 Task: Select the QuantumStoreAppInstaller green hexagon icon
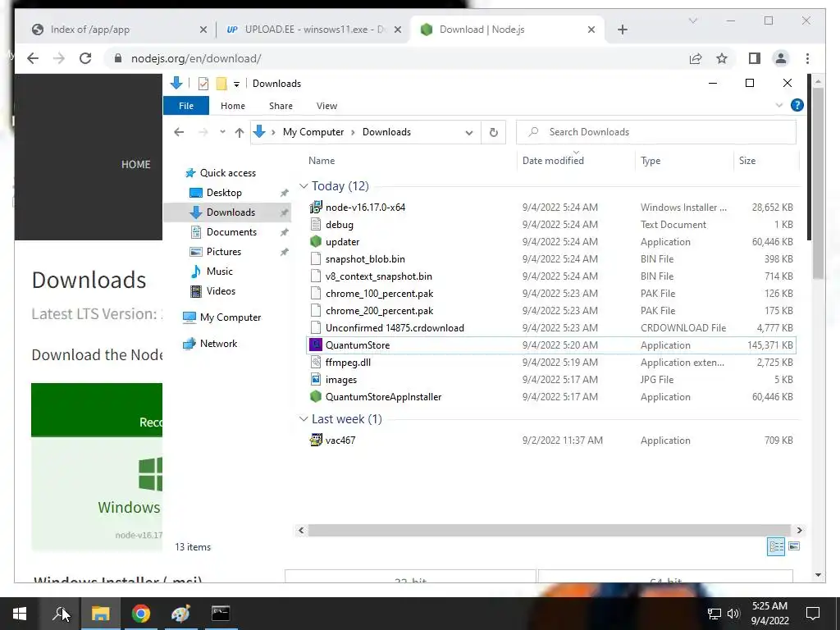[x=316, y=396]
